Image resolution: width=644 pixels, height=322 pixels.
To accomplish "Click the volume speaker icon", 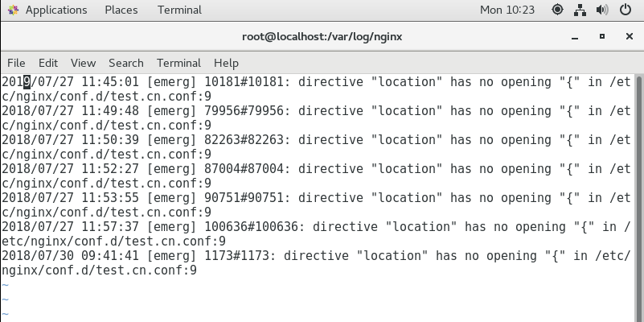I will [602, 10].
